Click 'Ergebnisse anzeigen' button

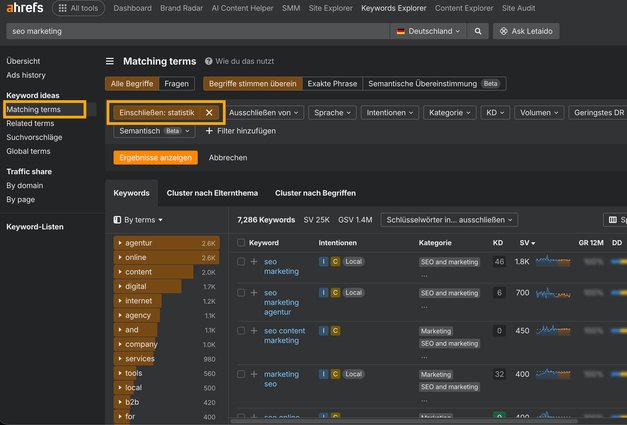coord(156,158)
